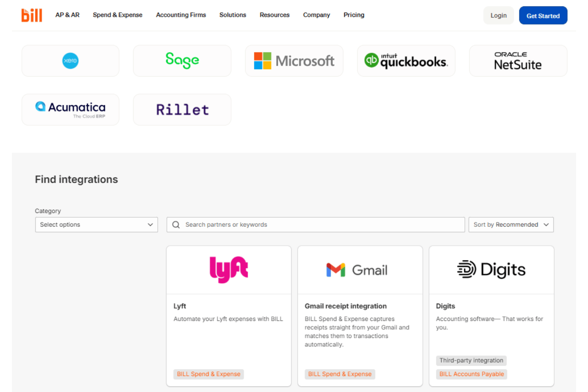Image resolution: width=588 pixels, height=392 pixels.
Task: Click the 'Find integrations' heading
Action: (x=76, y=180)
